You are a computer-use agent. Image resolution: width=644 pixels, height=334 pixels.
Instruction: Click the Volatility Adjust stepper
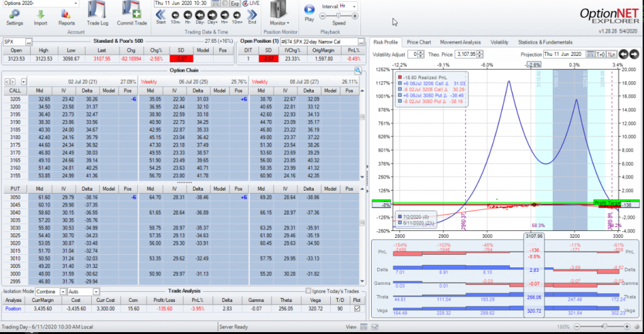coord(421,54)
